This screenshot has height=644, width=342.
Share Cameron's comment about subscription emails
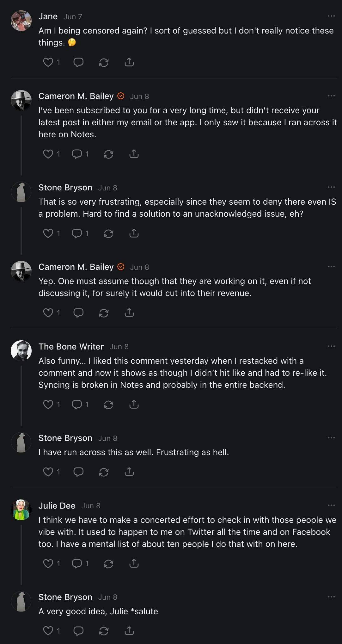pyautogui.click(x=134, y=154)
